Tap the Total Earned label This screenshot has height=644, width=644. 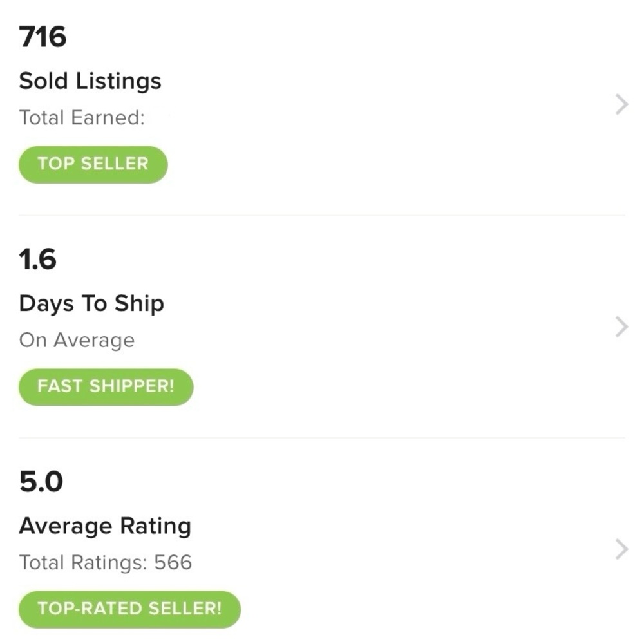(x=82, y=118)
